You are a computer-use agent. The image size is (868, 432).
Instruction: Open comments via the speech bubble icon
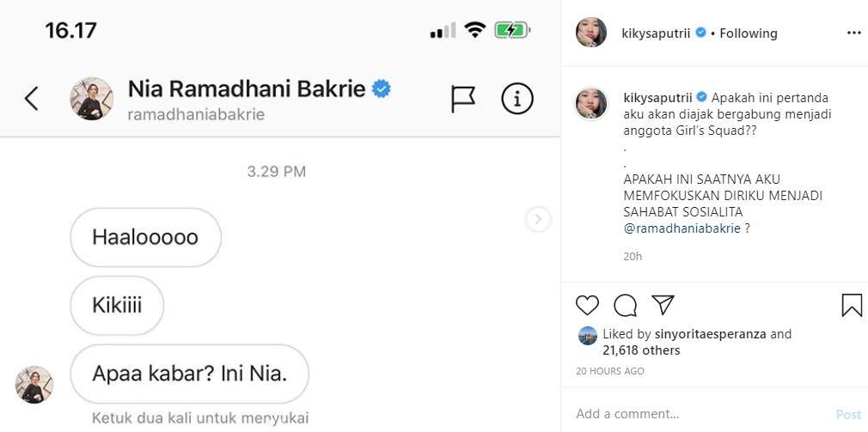pyautogui.click(x=625, y=305)
